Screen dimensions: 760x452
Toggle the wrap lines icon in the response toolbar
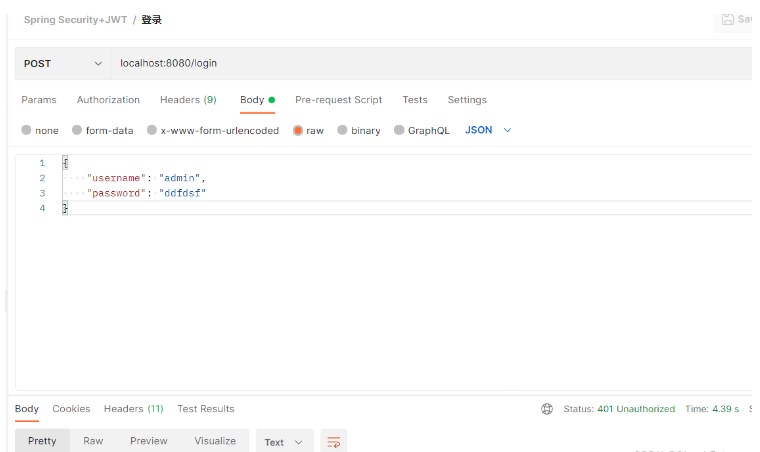click(333, 441)
